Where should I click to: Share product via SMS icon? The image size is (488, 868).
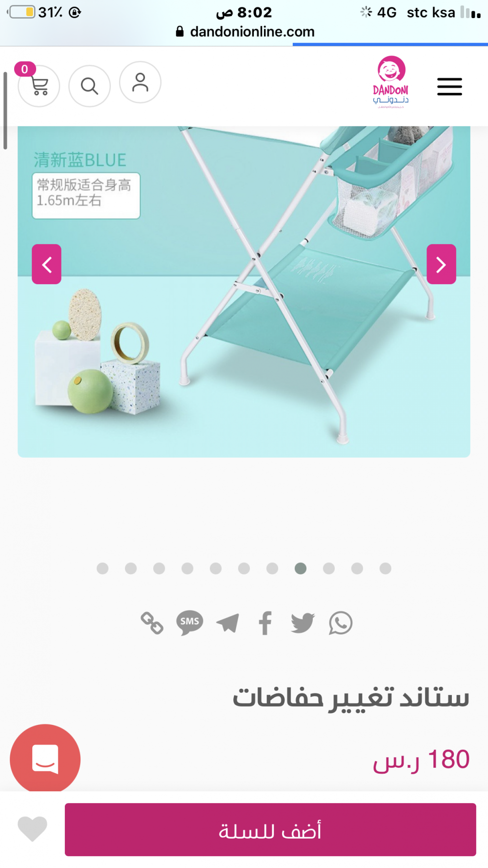190,623
